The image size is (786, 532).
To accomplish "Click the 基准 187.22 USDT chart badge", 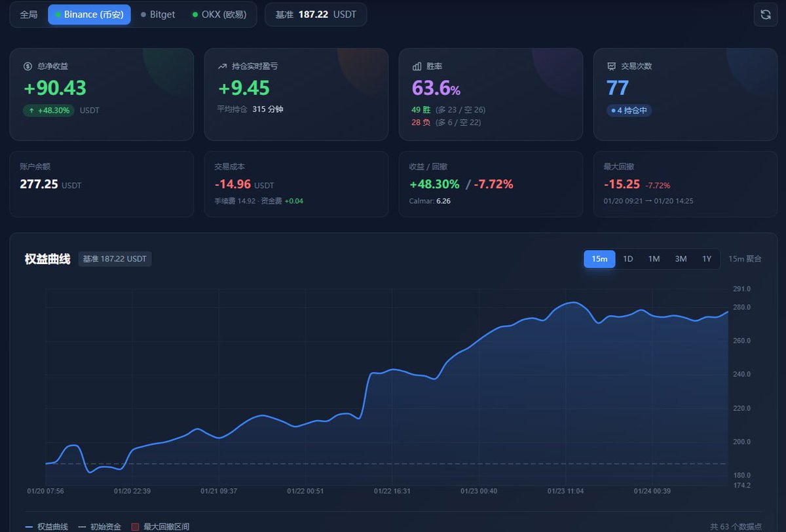I will pos(115,259).
